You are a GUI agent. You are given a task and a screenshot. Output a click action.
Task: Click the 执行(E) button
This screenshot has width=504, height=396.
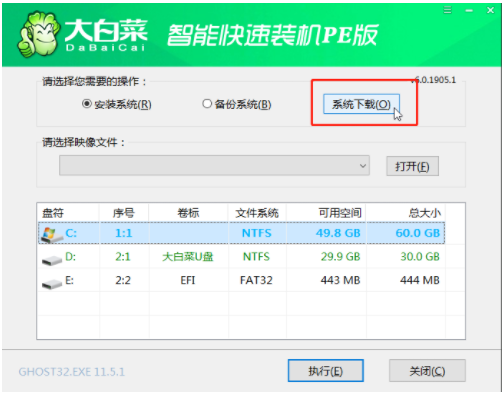coord(326,371)
